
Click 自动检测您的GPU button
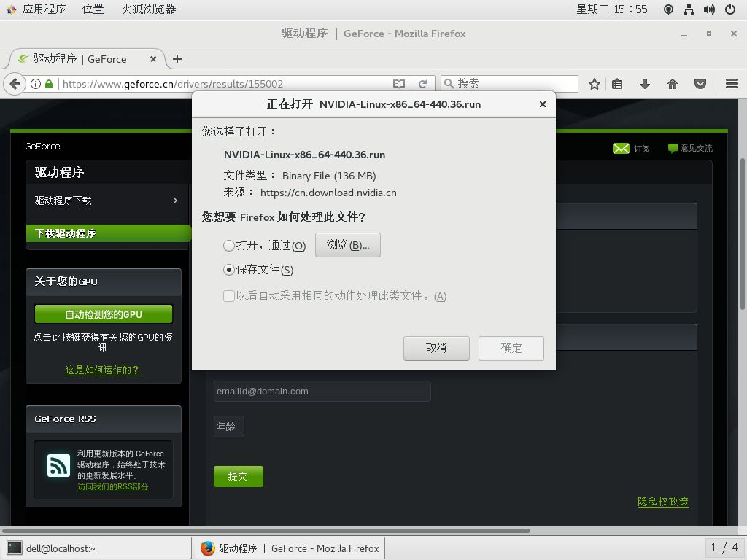[x=104, y=314]
